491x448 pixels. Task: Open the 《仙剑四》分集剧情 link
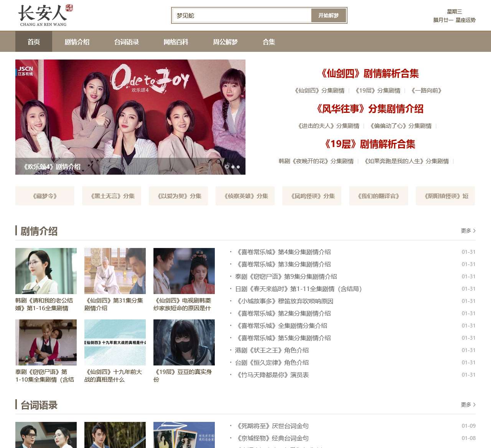point(318,91)
